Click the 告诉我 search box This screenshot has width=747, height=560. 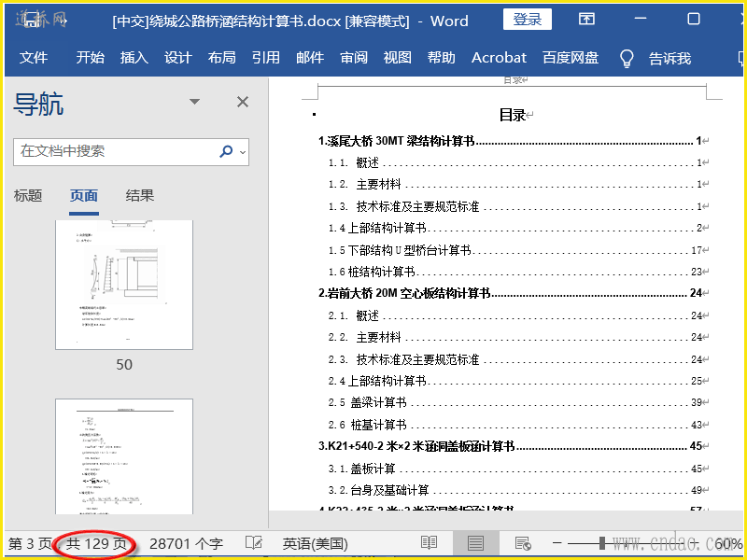[x=669, y=59]
